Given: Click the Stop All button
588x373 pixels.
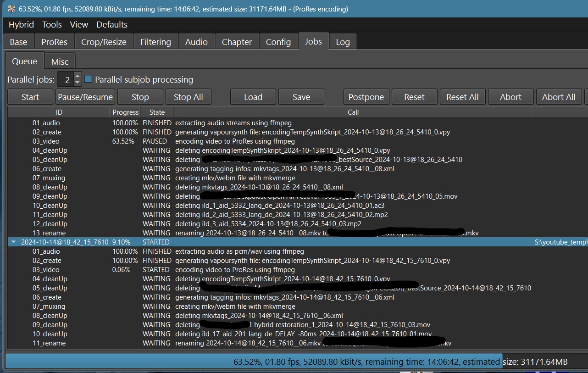Looking at the screenshot, I should [x=188, y=97].
